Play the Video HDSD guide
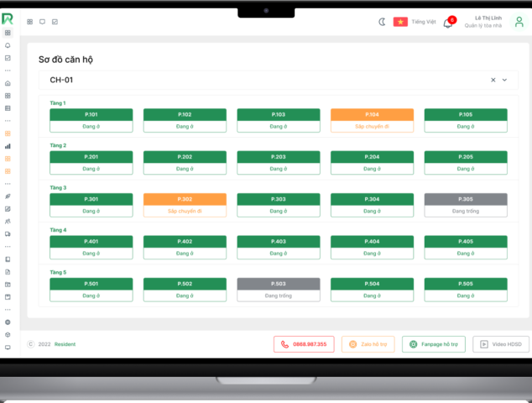Screen dimensions: 532x403 tap(501, 344)
